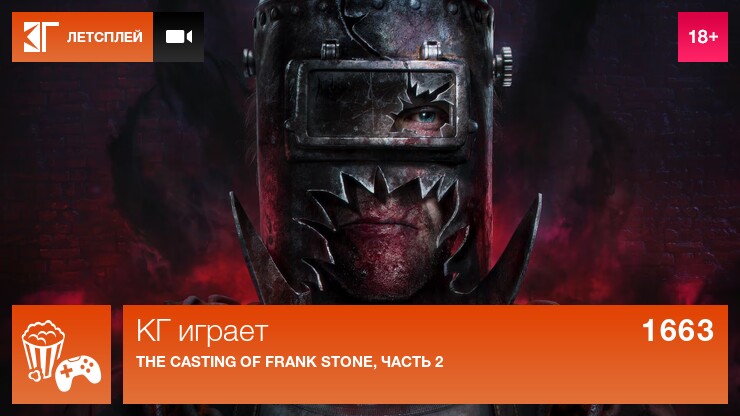This screenshot has height=416, width=740.
Task: Click the episode number 1663
Action: [678, 330]
